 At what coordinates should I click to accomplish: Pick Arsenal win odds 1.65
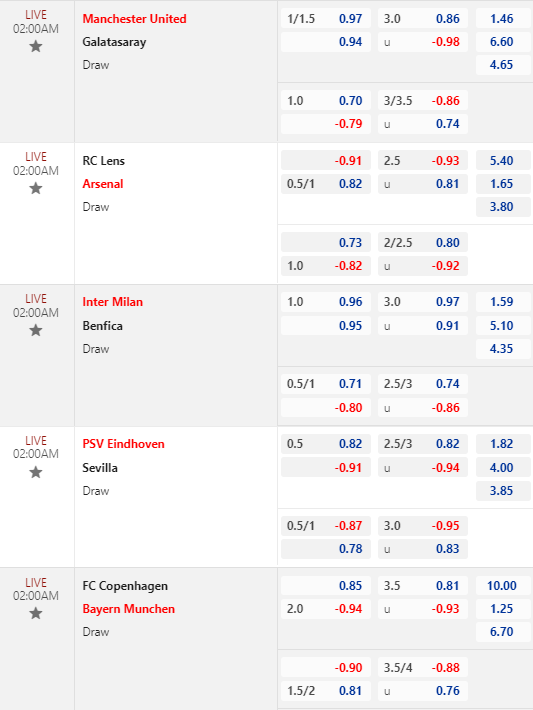coord(503,184)
